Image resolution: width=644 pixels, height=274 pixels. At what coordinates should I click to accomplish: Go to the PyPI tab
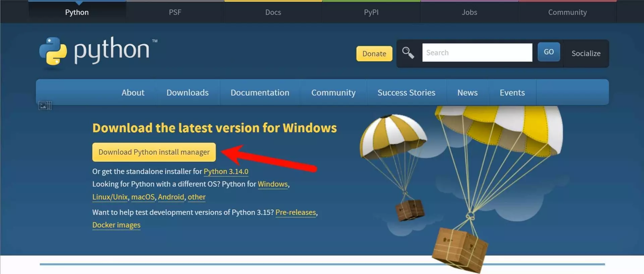[x=371, y=12]
